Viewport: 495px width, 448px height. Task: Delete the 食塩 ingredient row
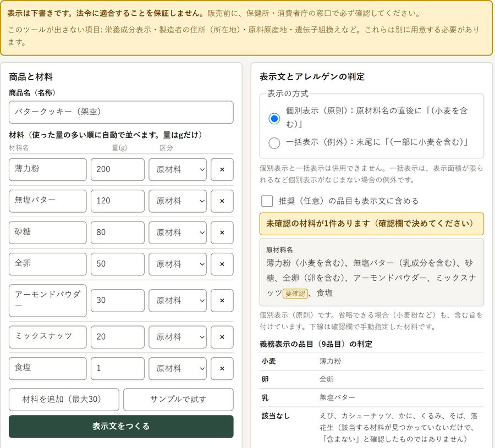tap(222, 368)
